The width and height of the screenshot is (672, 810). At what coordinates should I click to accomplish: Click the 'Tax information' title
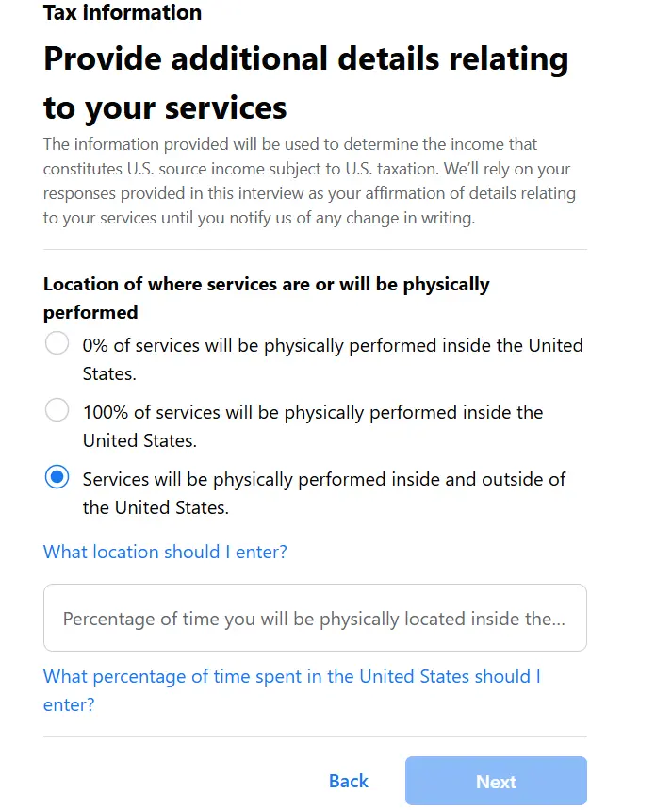[123, 13]
